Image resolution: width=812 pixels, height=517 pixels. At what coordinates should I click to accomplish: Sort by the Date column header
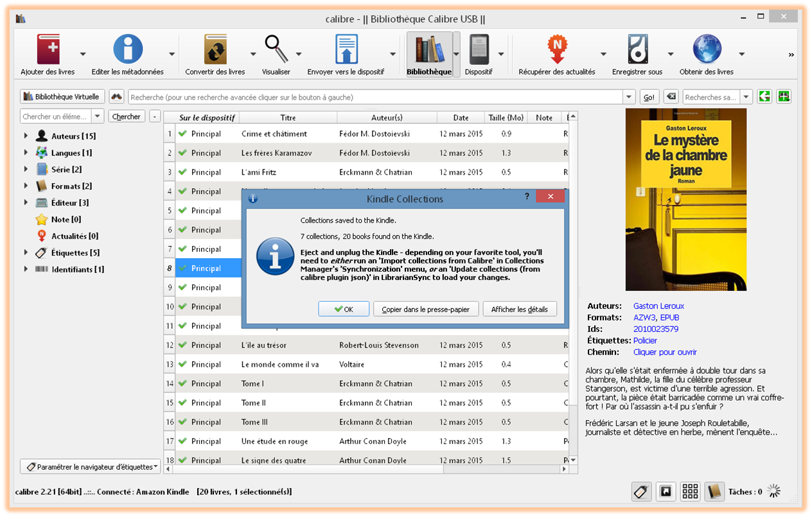tap(461, 118)
